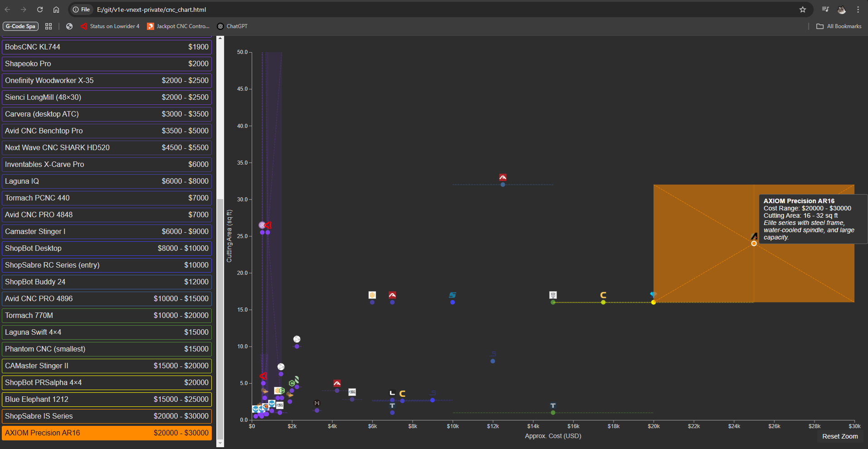868x449 pixels.
Task: Click the Tormach T logo at $15k
Action: 553,406
